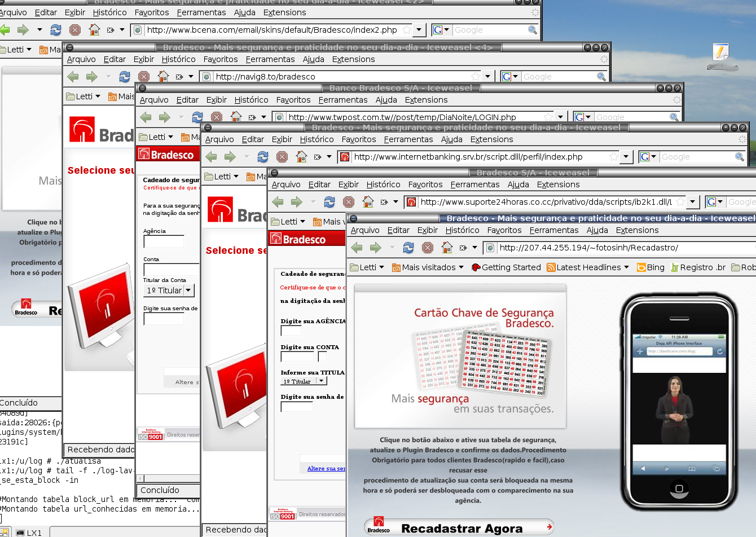
Task: Open URL history dropdown in internetbanking.srv.br window
Action: point(626,157)
